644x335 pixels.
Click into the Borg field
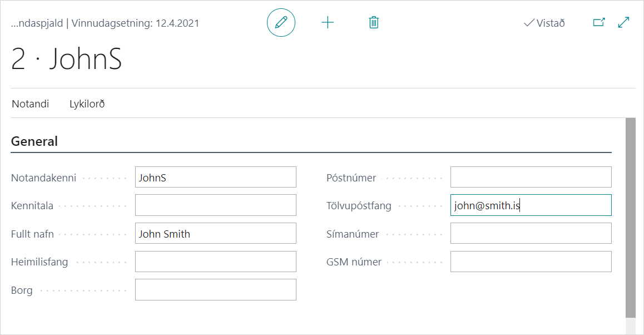tap(215, 290)
